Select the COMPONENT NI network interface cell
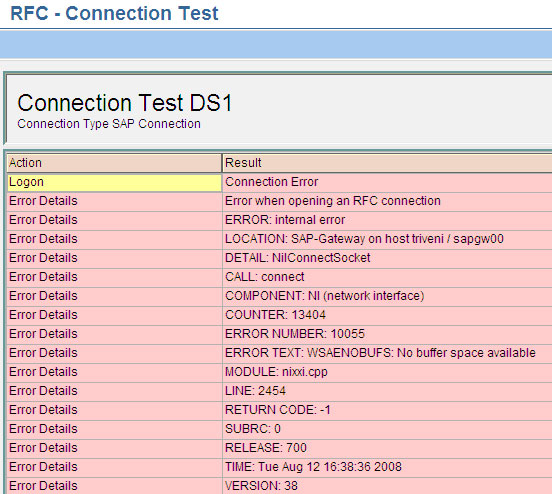Screen dimensions: 552x494 point(387,296)
